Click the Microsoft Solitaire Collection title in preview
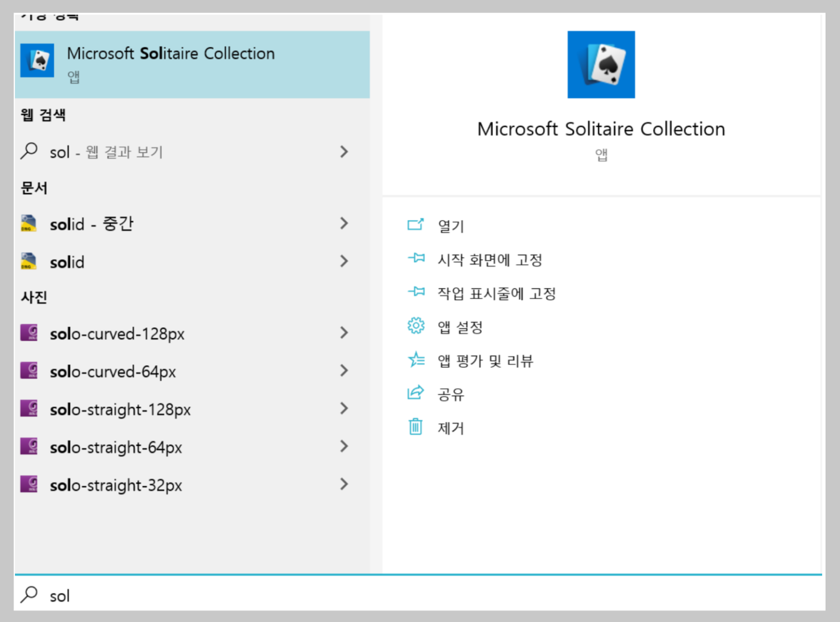This screenshot has width=840, height=622. coord(601,129)
